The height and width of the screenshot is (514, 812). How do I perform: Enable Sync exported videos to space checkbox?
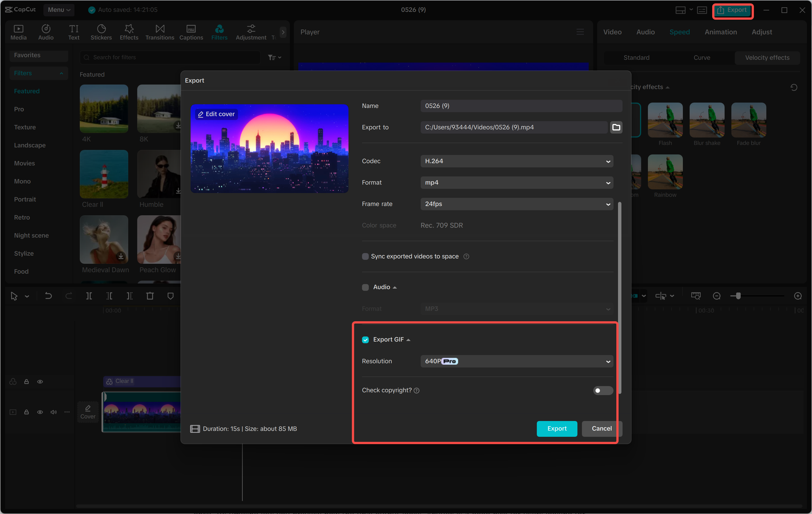click(x=365, y=256)
